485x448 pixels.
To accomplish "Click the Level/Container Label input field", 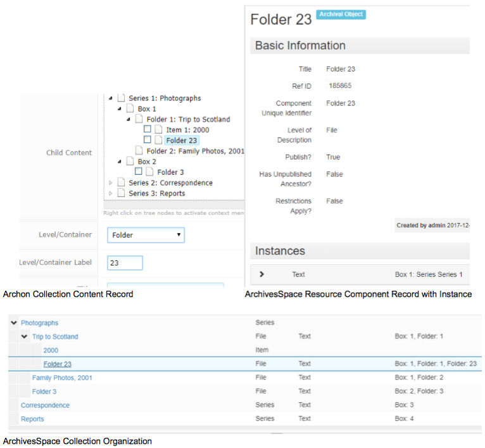I will [125, 262].
